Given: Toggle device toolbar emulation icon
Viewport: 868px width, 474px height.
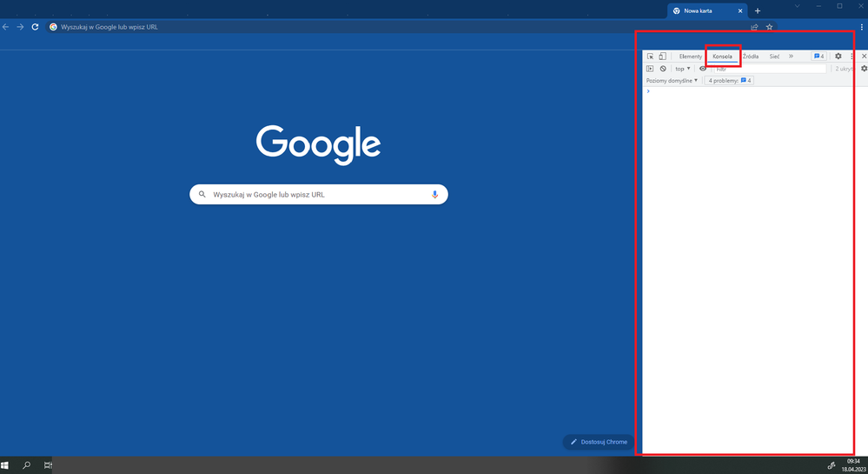Looking at the screenshot, I should pos(662,57).
